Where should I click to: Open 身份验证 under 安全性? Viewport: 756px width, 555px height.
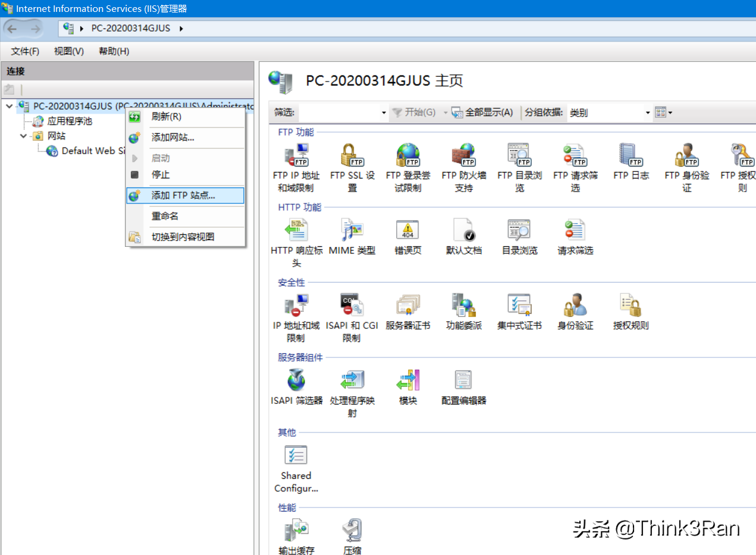coord(575,312)
